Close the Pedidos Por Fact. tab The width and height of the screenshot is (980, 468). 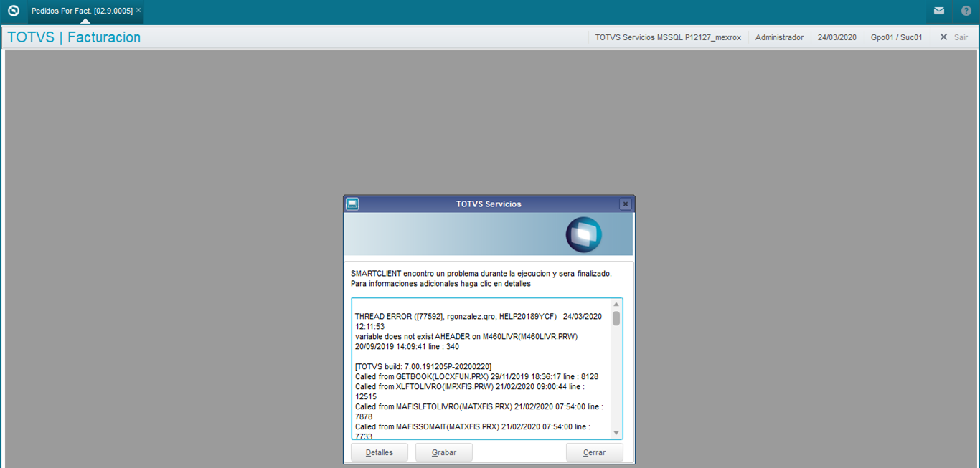coord(138,11)
